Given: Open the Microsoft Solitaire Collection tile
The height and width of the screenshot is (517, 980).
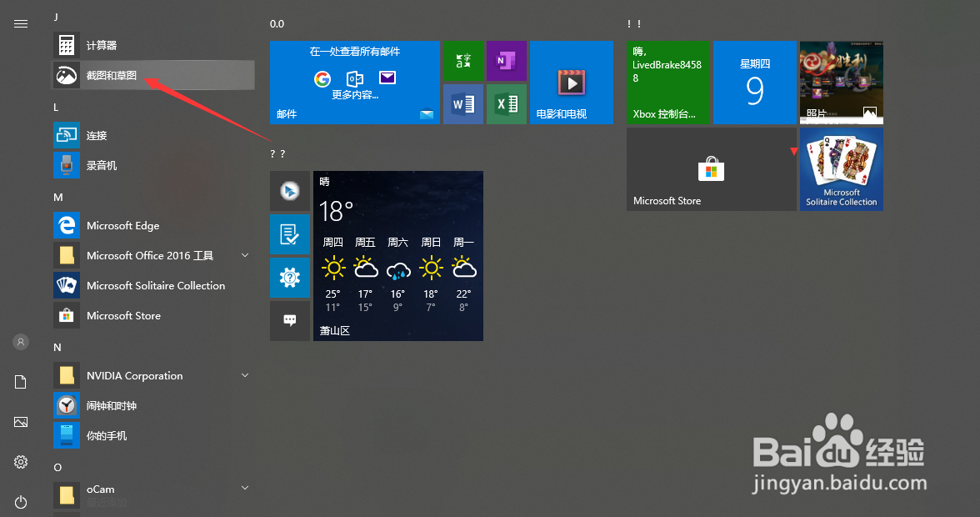Looking at the screenshot, I should (842, 168).
